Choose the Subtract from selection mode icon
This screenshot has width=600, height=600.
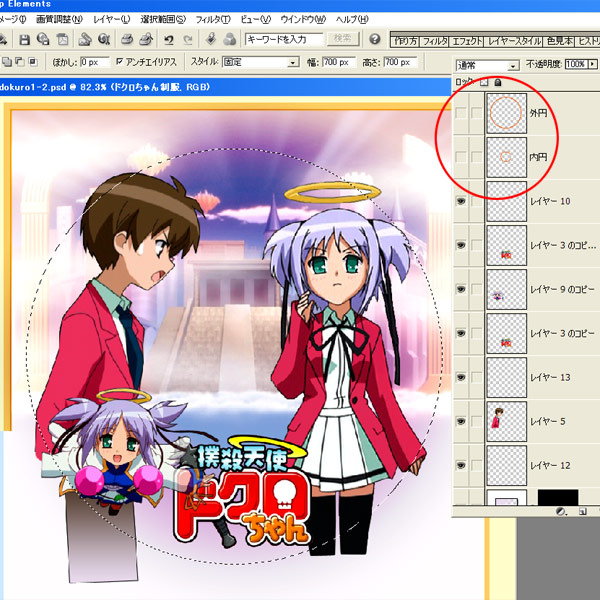[x=20, y=62]
